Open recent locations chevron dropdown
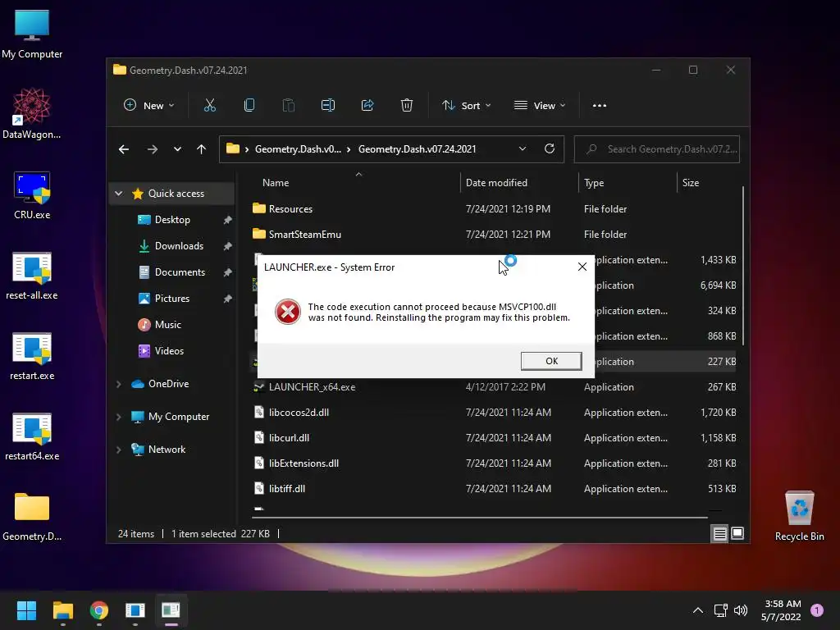This screenshot has width=840, height=630. (177, 149)
